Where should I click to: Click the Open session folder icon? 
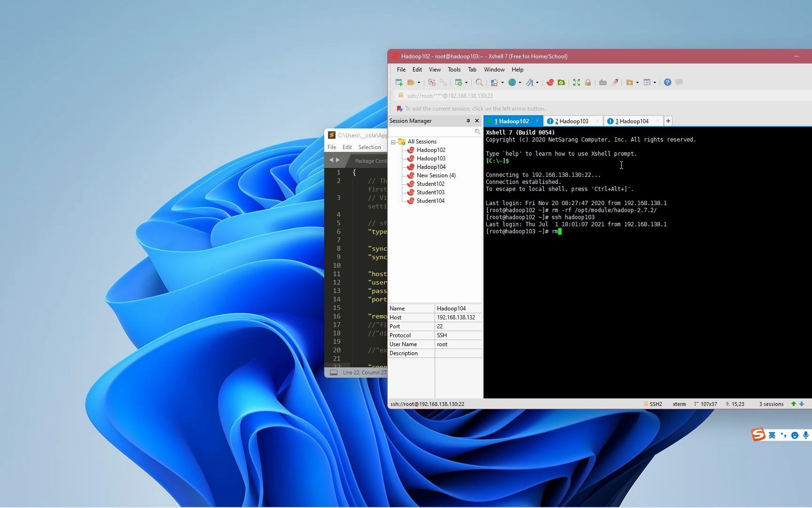click(x=411, y=82)
